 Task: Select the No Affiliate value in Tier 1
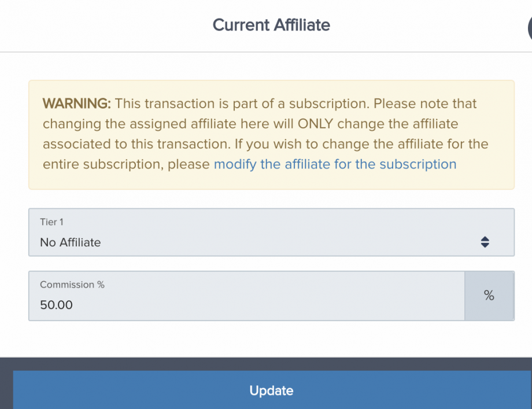click(x=71, y=242)
